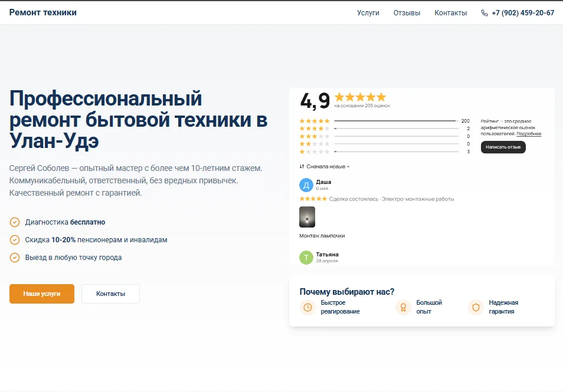Click the shield icon next to Надежная гарантия

click(476, 307)
